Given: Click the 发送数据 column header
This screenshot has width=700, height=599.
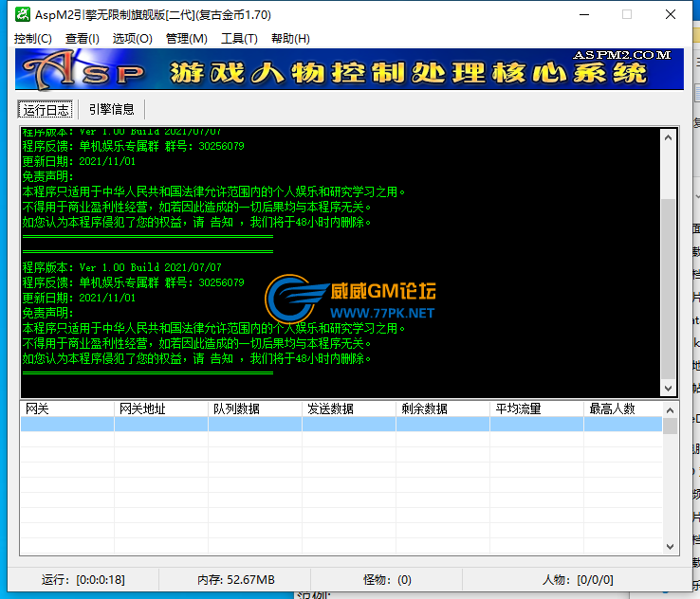Looking at the screenshot, I should click(349, 409).
